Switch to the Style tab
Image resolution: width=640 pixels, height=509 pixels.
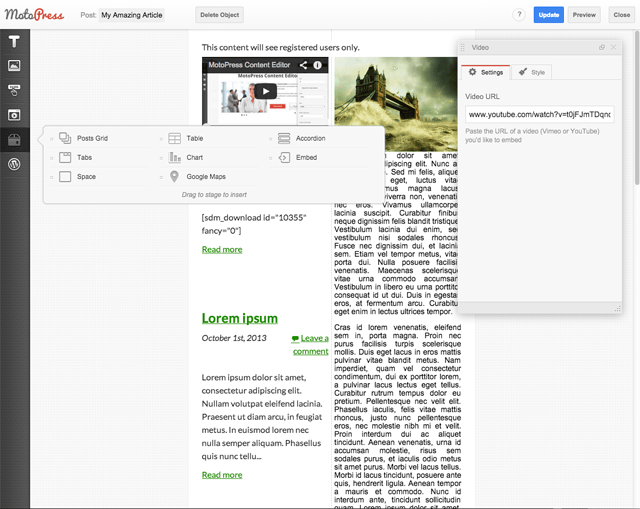click(531, 72)
